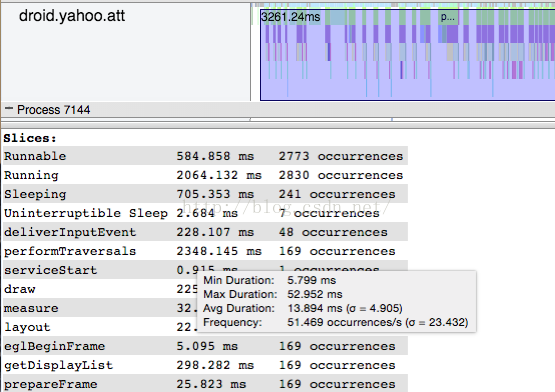Click the Process 7144 header label
The image size is (555, 392).
tap(53, 110)
